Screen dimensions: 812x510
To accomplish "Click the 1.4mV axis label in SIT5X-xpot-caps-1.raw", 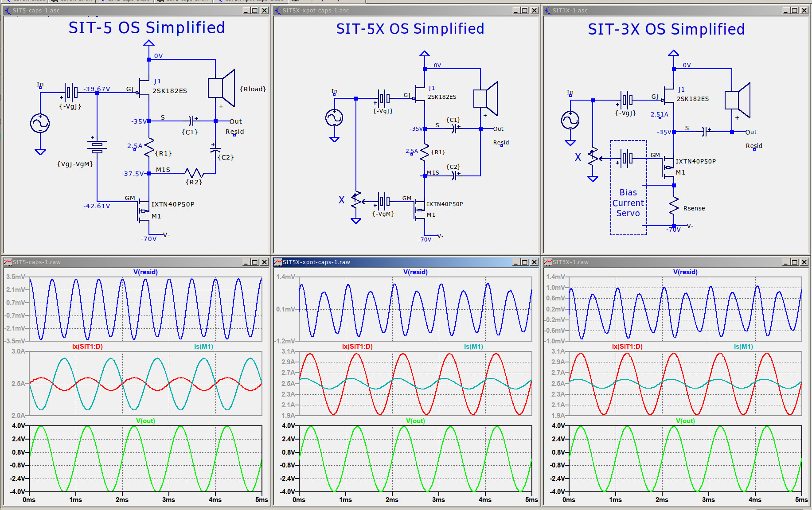I will [285, 277].
